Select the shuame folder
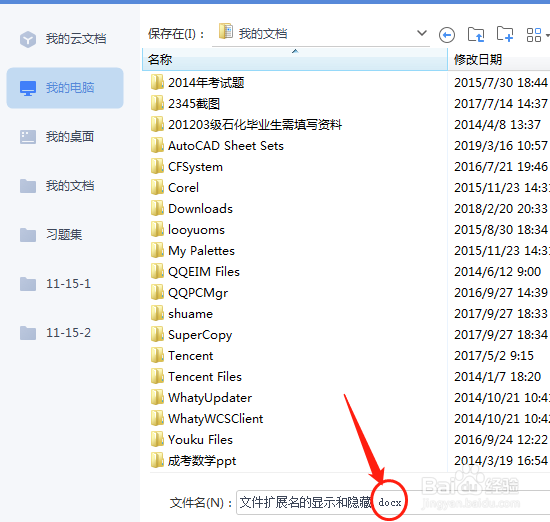Screen dimensions: 550x522 click(x=182, y=314)
